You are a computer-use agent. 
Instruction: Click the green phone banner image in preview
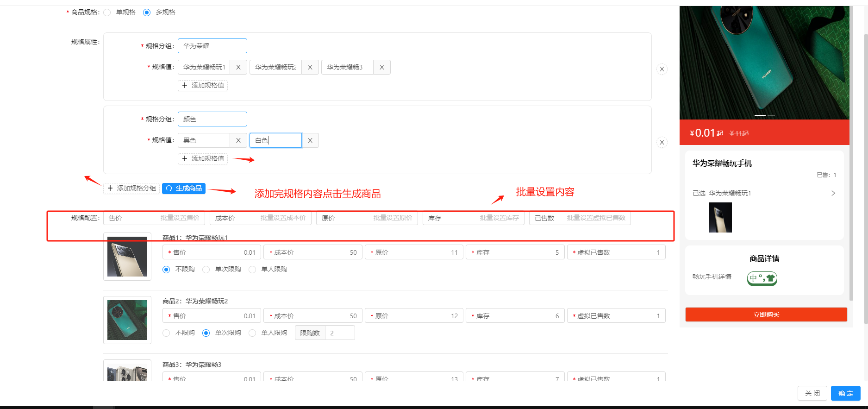pyautogui.click(x=764, y=63)
